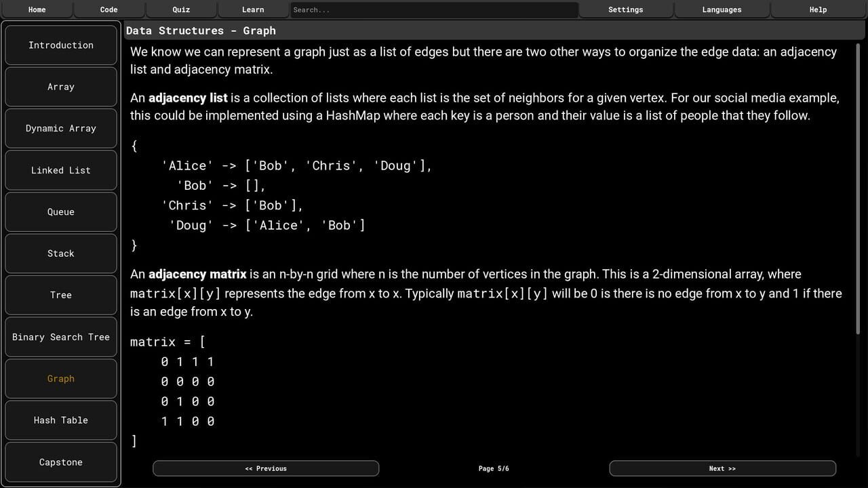
Task: Open the Array lesson
Action: tap(60, 87)
